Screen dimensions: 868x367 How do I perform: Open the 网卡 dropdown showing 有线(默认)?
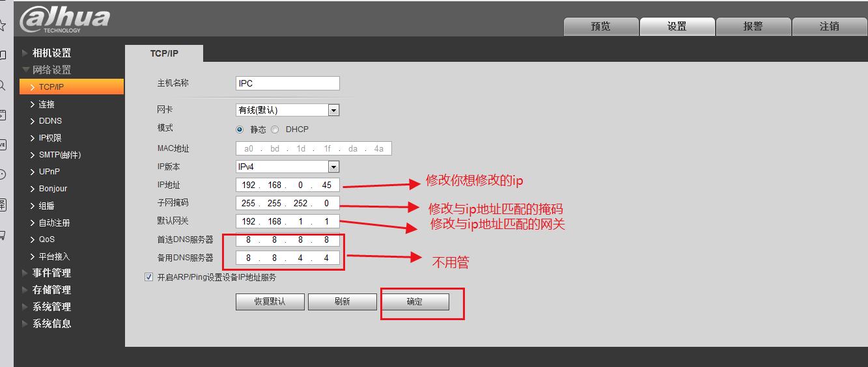287,110
